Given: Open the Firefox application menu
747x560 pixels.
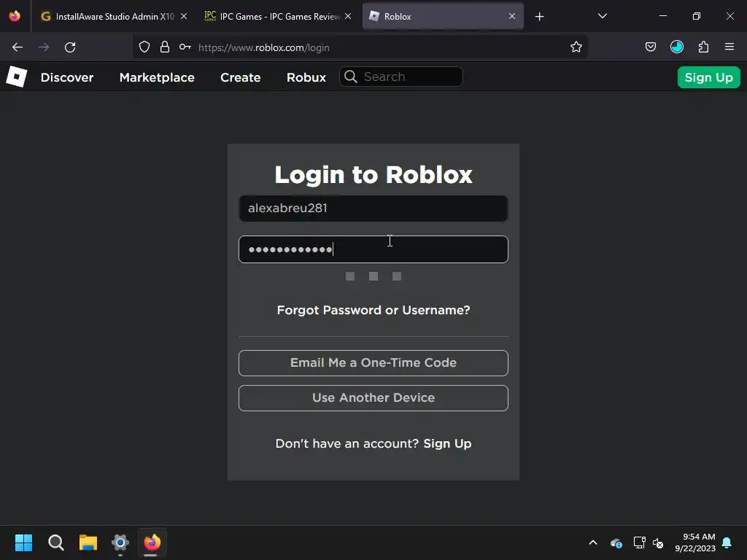Looking at the screenshot, I should click(729, 47).
